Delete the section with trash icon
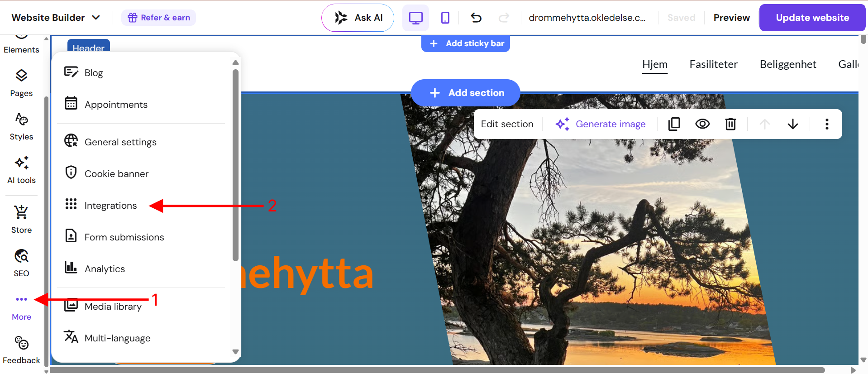 pyautogui.click(x=730, y=124)
